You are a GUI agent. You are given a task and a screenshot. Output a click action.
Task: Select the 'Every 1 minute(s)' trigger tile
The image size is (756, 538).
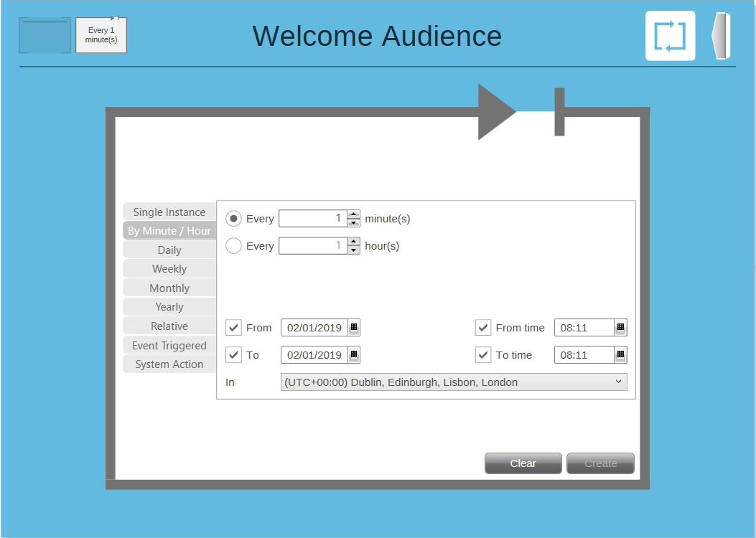pos(101,34)
